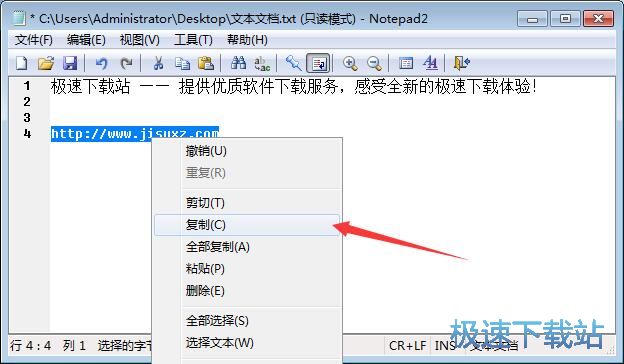Image resolution: width=624 pixels, height=364 pixels.
Task: Open Replace with abc icon
Action: tap(262, 63)
